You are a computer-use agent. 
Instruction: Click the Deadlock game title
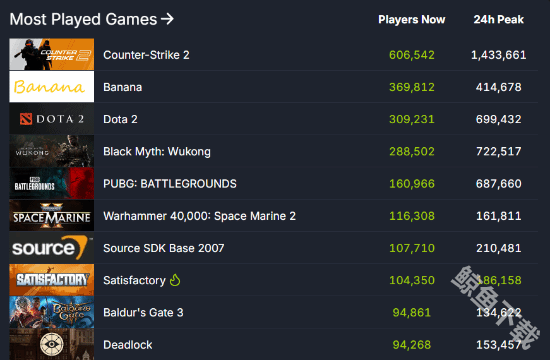tap(128, 345)
